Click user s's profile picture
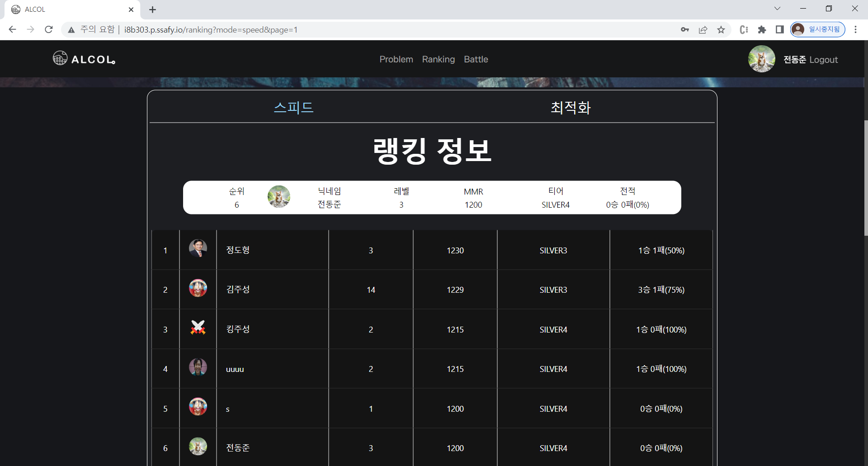Screen dimensions: 868x466 (x=198, y=407)
